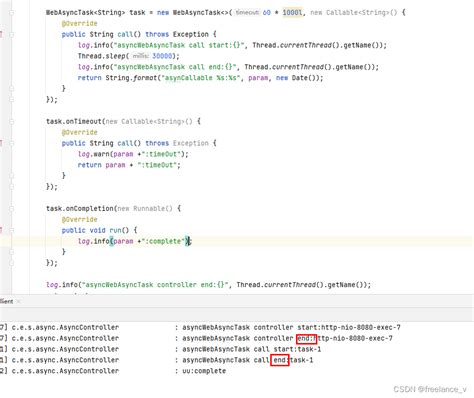Click the "asyncWebAsyncTask call start:{}" string
This screenshot has height=398, width=474.
[179, 45]
